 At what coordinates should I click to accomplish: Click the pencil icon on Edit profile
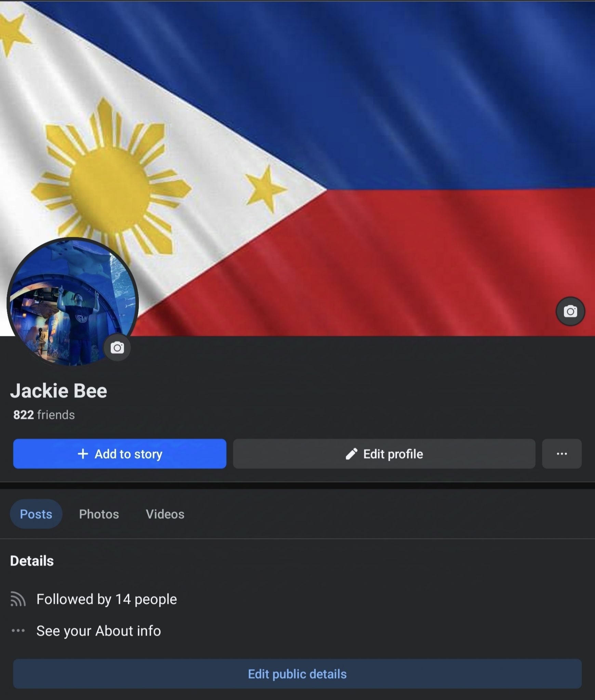point(352,454)
